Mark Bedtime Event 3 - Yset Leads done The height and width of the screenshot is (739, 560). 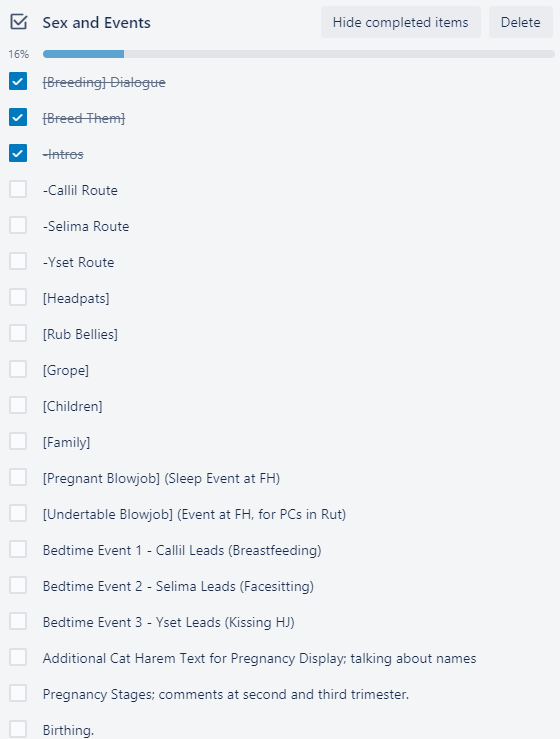18,621
